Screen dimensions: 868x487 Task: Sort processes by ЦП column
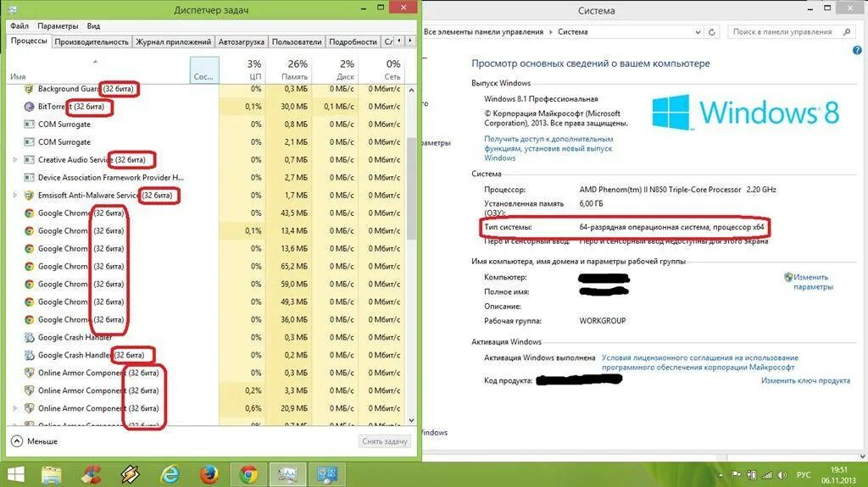[x=242, y=69]
